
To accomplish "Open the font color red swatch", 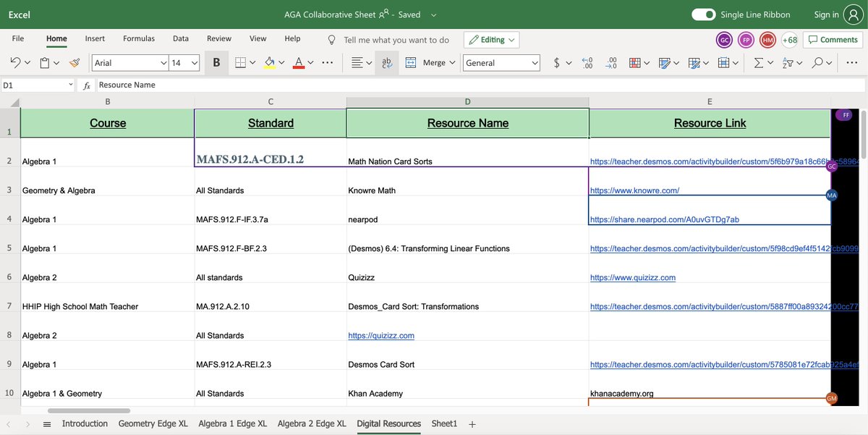I will point(298,62).
